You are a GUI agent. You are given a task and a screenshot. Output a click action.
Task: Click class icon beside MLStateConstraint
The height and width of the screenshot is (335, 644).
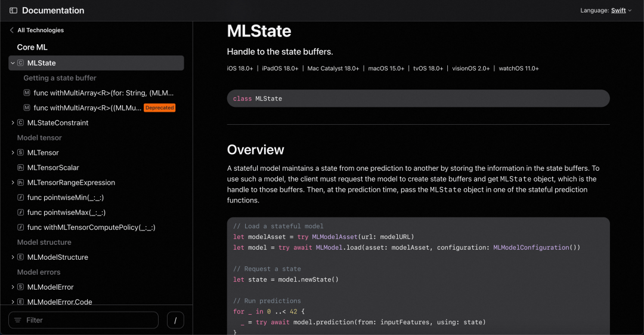(x=20, y=122)
